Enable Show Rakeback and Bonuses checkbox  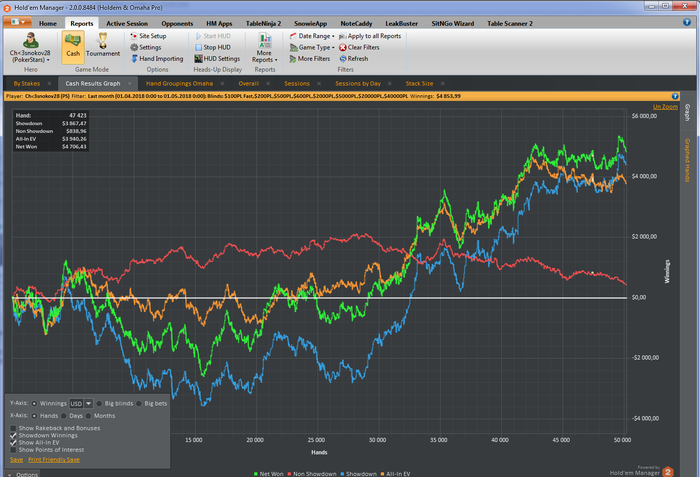[x=13, y=428]
